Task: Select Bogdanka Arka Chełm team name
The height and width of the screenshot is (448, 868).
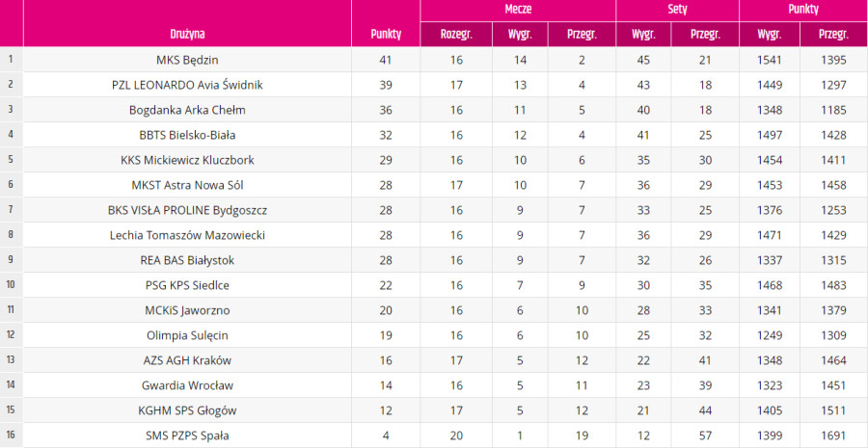Action: (187, 110)
